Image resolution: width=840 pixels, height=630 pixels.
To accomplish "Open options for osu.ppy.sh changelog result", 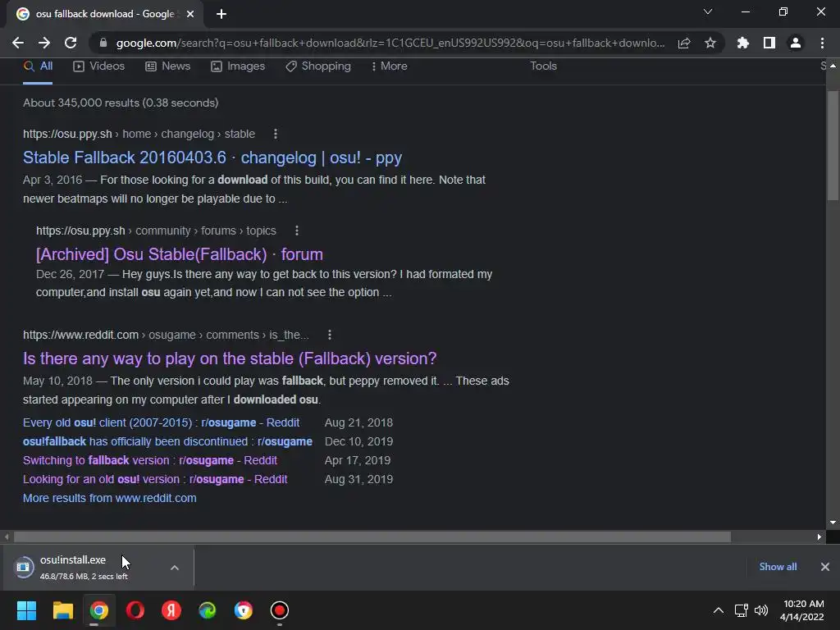I will coord(276,134).
